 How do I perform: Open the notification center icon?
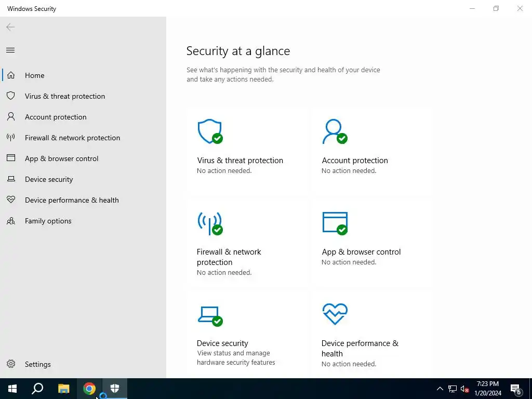click(x=516, y=389)
